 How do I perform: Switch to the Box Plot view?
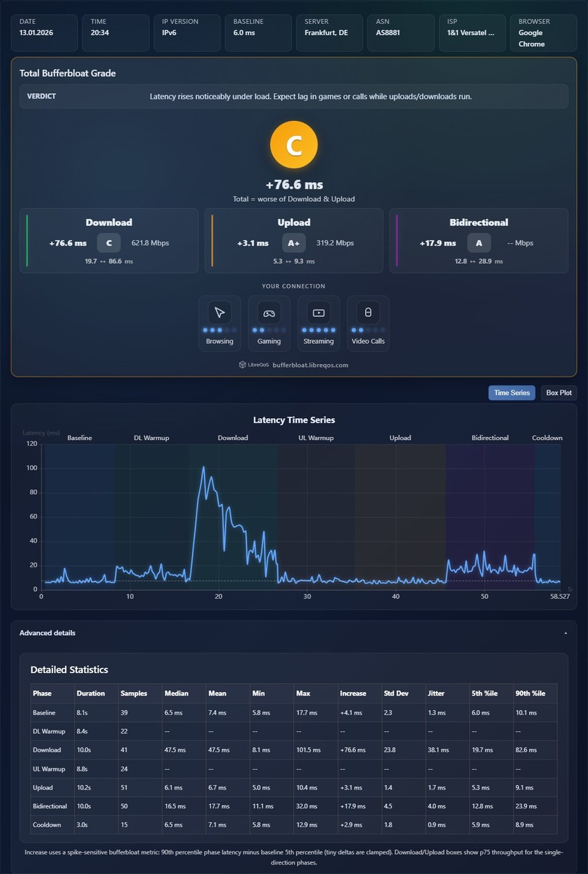(559, 393)
